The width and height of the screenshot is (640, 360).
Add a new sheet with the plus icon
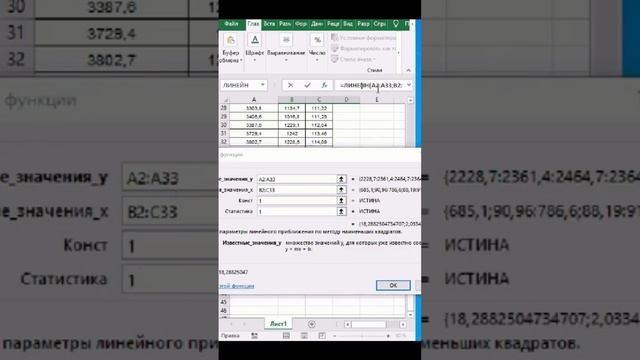point(311,324)
